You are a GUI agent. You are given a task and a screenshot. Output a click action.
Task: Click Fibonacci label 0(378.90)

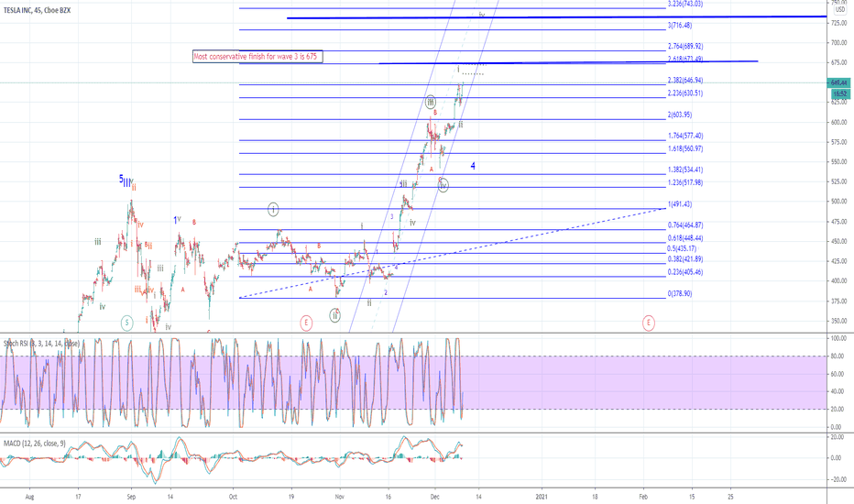coord(680,293)
